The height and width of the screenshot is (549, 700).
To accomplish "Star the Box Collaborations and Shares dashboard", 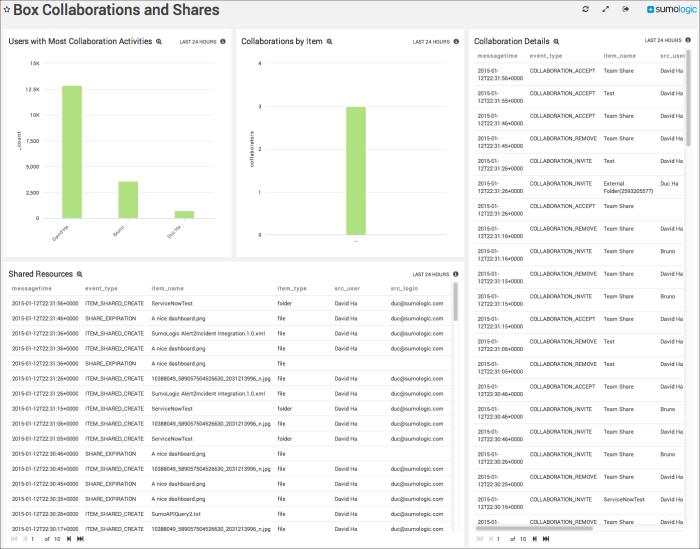I will pos(7,10).
